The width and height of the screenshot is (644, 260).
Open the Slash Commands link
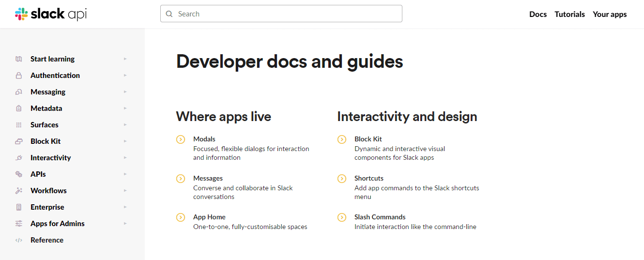point(380,217)
